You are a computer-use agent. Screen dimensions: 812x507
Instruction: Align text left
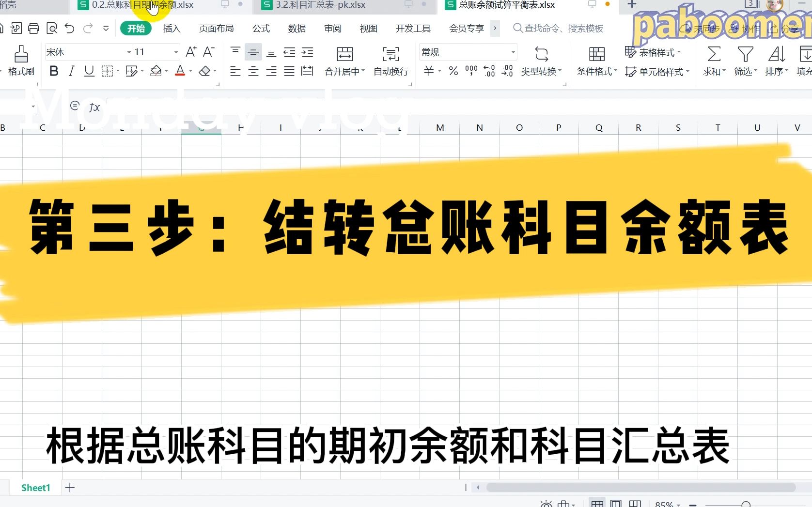(235, 71)
